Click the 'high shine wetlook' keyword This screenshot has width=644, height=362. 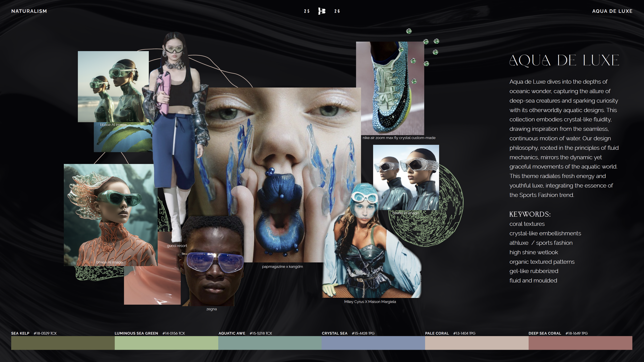coord(534,252)
